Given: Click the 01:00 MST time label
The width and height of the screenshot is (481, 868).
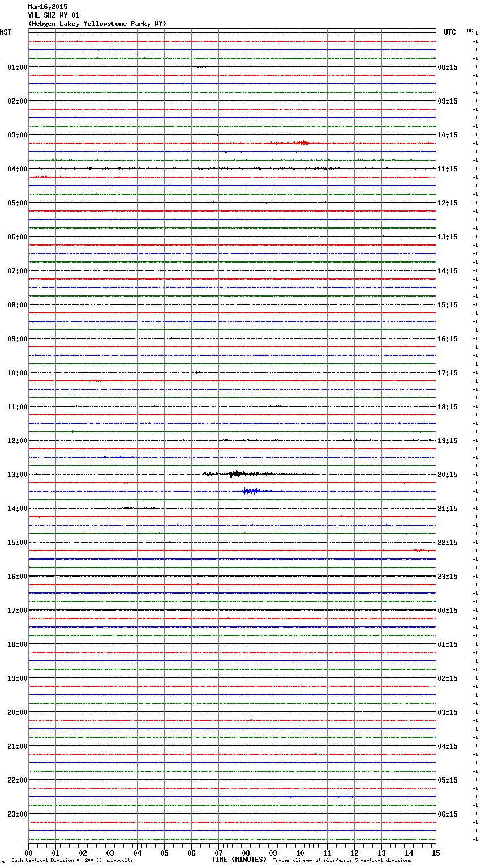Looking at the screenshot, I should [x=18, y=67].
